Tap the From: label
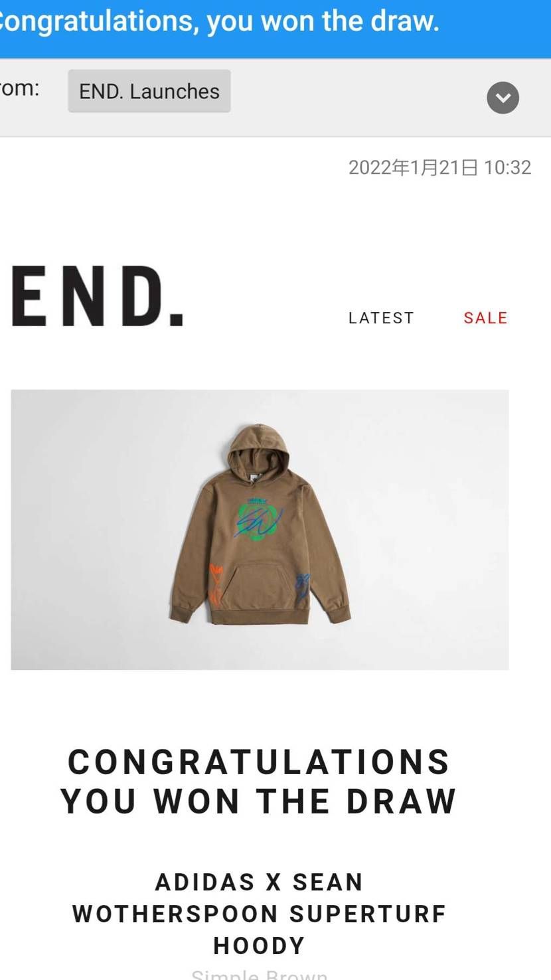 [x=19, y=88]
